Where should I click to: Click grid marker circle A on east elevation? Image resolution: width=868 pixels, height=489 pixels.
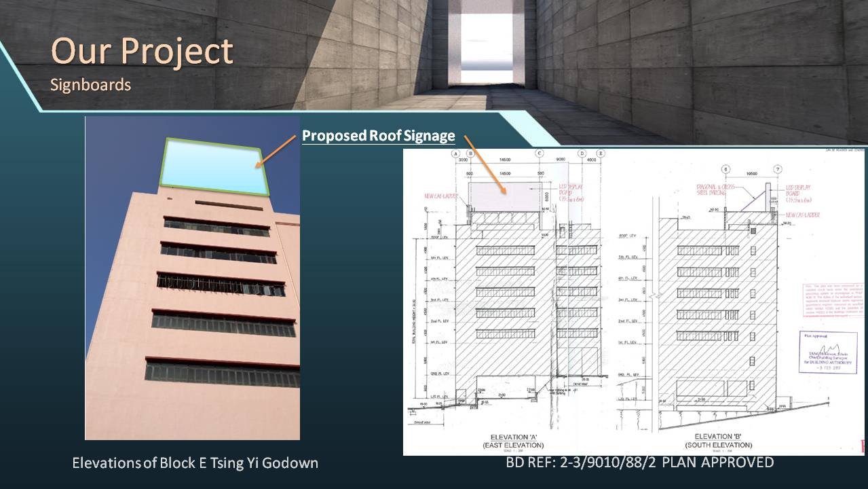point(457,154)
